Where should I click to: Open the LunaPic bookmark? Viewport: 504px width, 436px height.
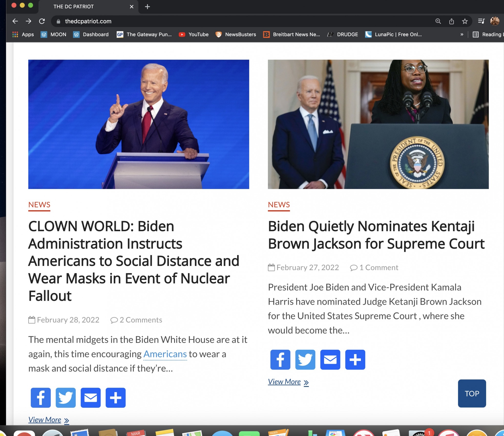tap(393, 34)
